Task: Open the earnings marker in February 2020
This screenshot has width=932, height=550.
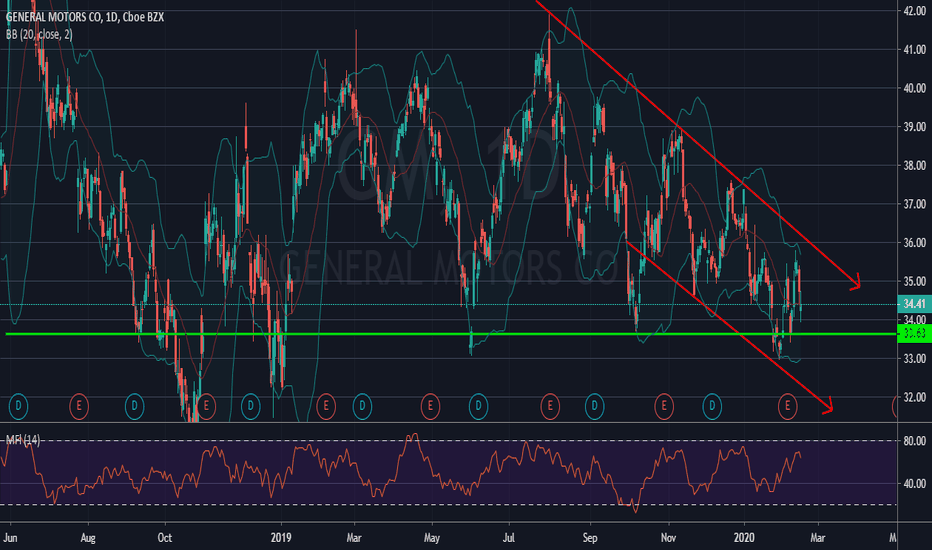Action: click(x=788, y=407)
